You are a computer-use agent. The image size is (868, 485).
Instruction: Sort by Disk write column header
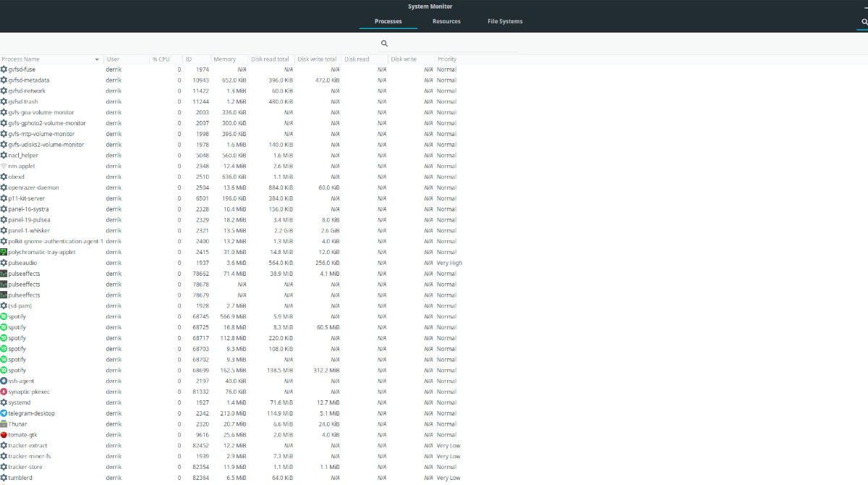(411, 59)
